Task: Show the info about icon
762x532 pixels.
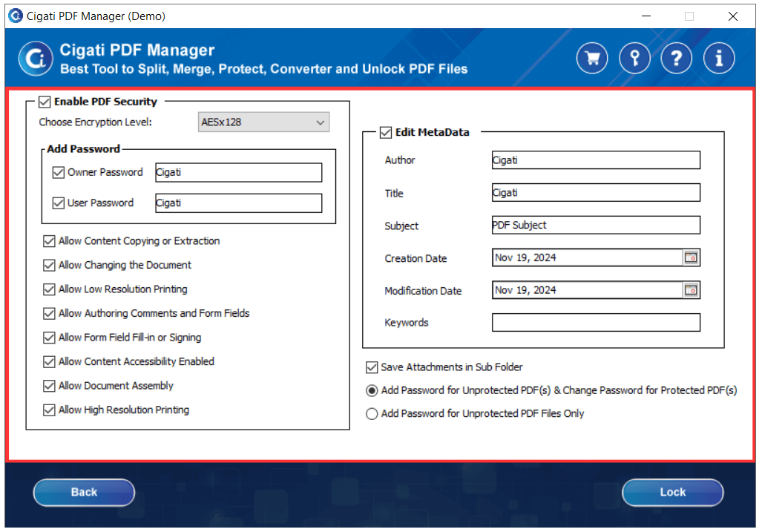Action: 719,59
